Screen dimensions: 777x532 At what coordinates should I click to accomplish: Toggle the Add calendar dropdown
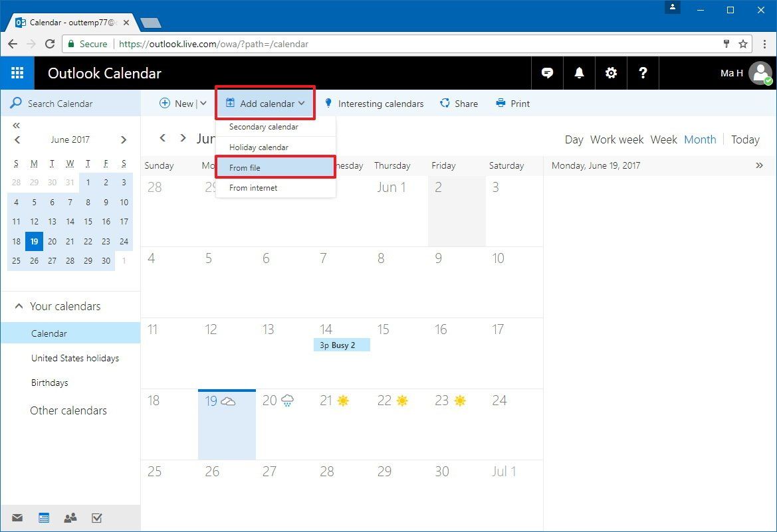pyautogui.click(x=265, y=103)
